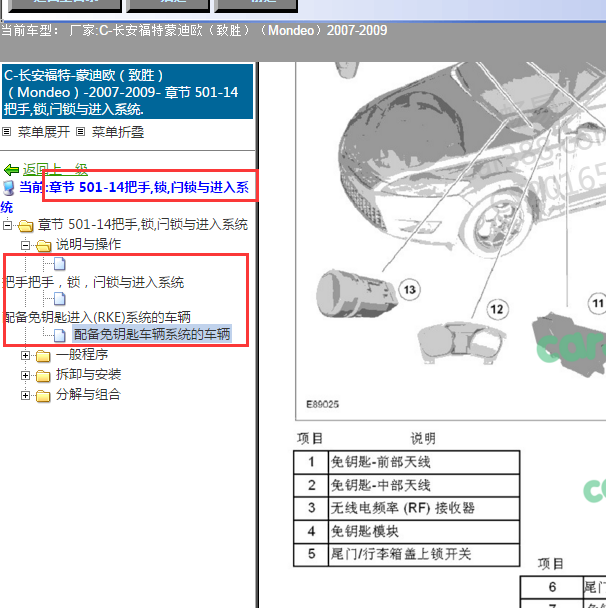This screenshot has width=606, height=608.
Task: Click the icon beside 菜单展开
Action: 7,132
